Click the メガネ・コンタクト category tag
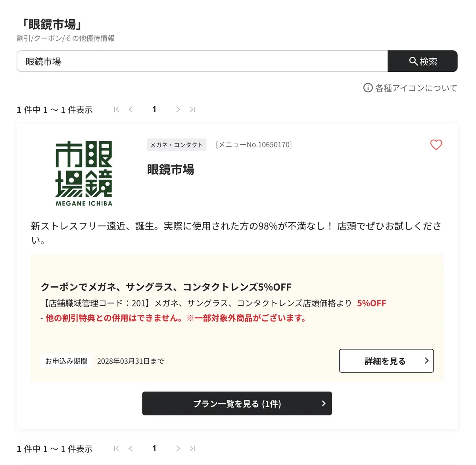Screen dimensions: 476x465 (x=177, y=145)
